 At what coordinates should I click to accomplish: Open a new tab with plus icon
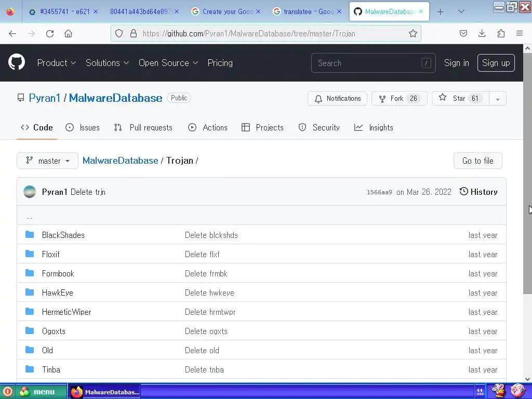441,12
